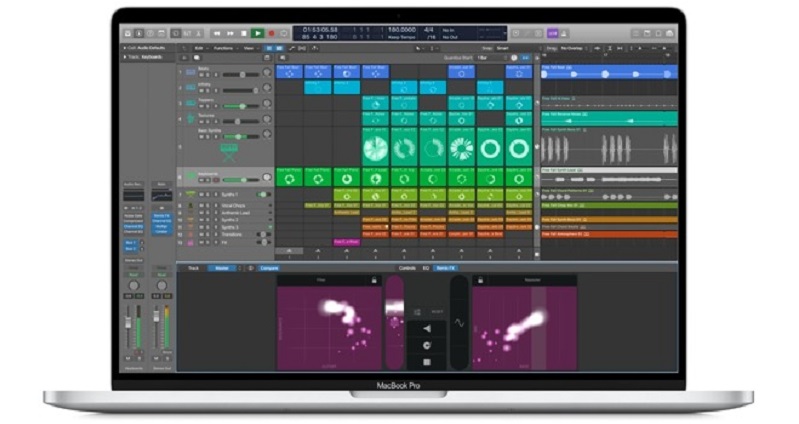Adjust the Bass Synths track volume slider
The image size is (799, 424).
[x=241, y=137]
